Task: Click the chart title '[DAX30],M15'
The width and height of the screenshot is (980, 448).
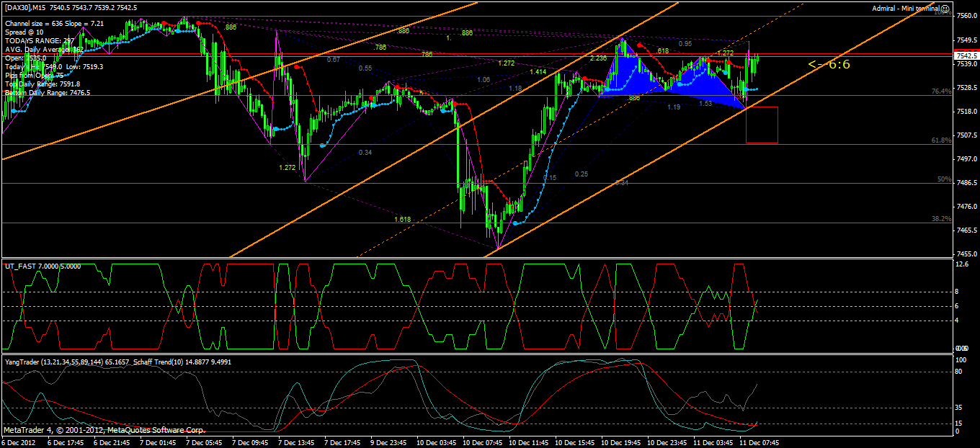Action: 27,7
